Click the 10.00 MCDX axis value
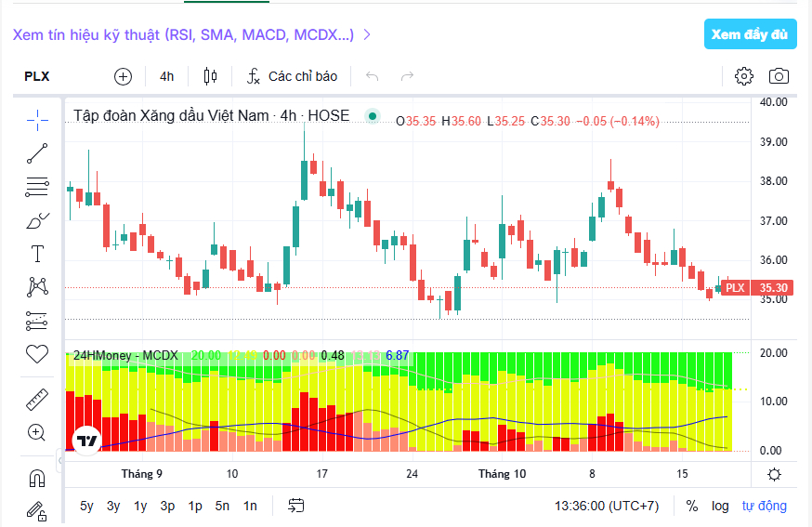812x527 pixels. click(x=774, y=402)
